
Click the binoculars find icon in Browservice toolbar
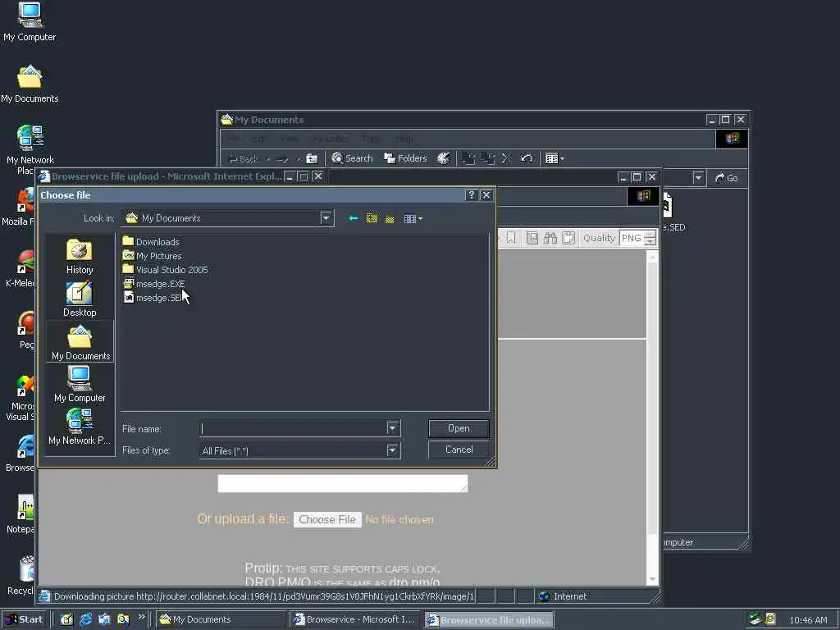[550, 237]
